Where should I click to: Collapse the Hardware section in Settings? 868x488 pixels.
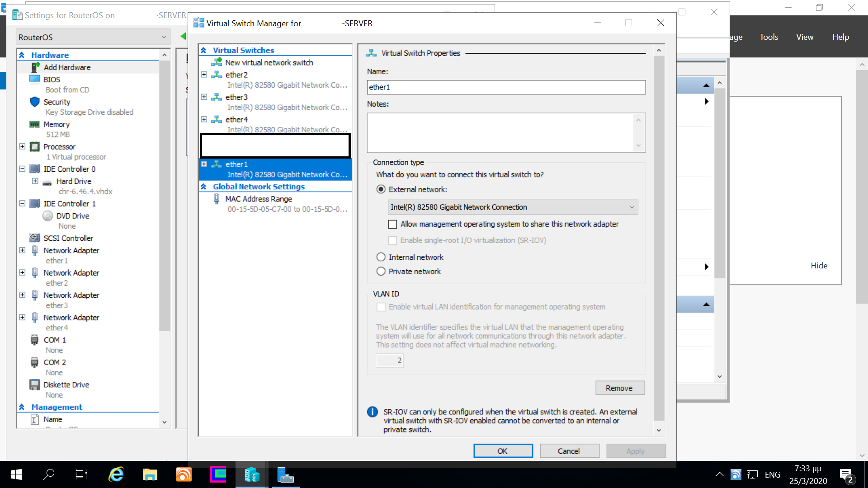pyautogui.click(x=21, y=55)
